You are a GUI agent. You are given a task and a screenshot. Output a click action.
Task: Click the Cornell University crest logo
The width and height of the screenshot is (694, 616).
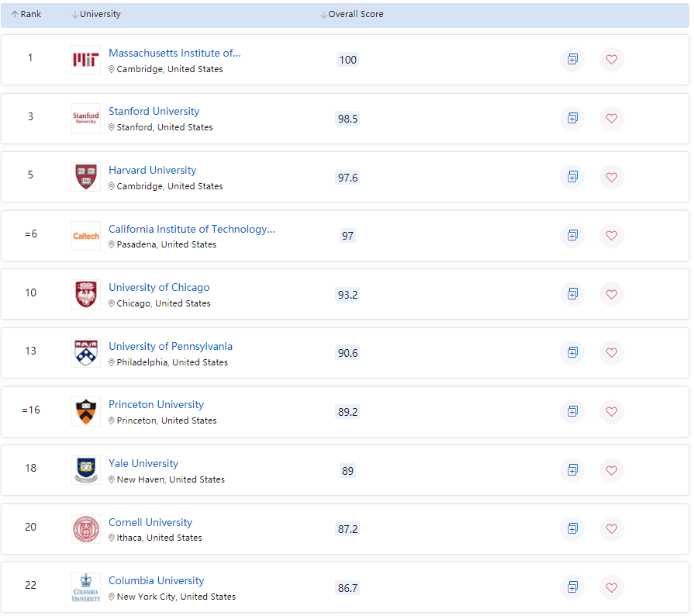coord(86,529)
